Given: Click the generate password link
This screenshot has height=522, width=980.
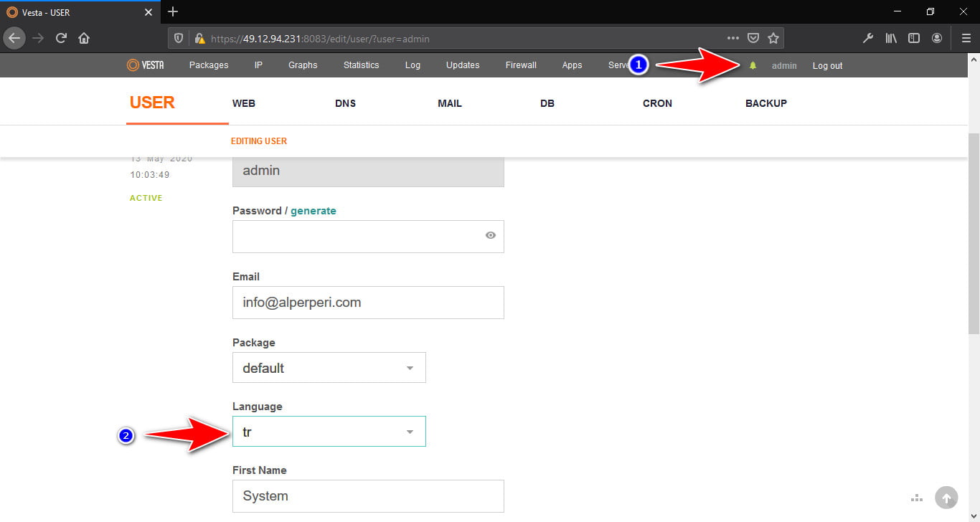Looking at the screenshot, I should tap(314, 211).
